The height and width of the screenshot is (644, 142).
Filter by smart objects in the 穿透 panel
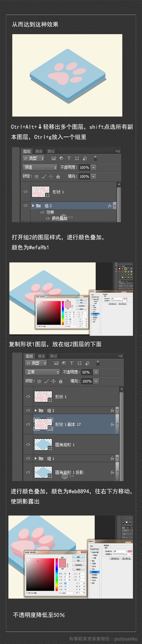coord(85,158)
